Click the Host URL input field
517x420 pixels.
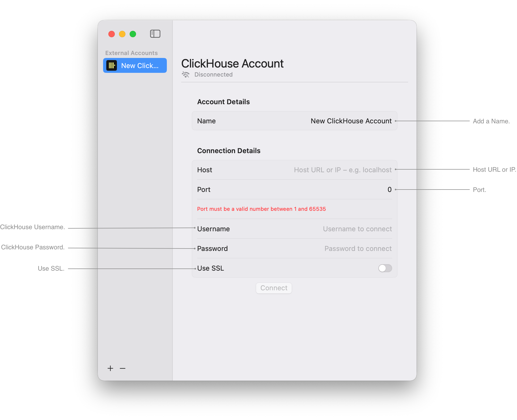click(342, 170)
